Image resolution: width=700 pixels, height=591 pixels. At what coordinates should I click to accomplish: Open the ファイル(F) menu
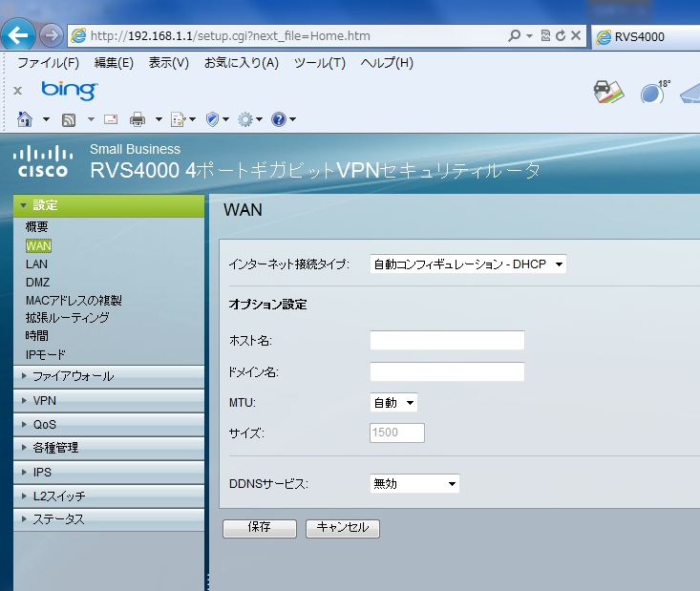48,63
